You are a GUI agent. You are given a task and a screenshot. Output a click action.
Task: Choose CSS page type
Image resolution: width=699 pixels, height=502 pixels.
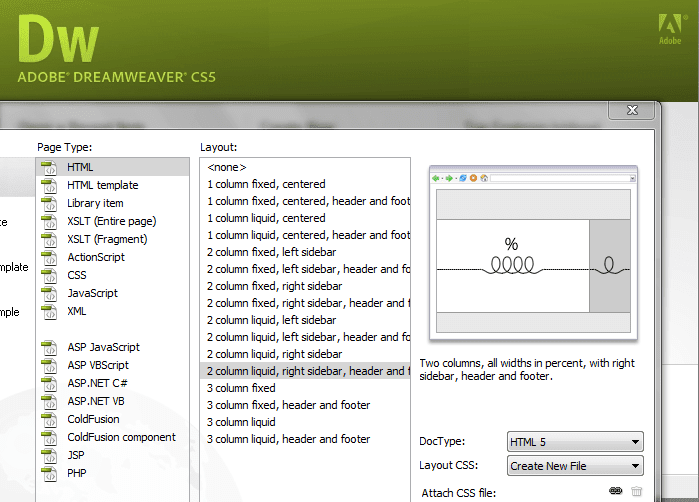click(112, 275)
